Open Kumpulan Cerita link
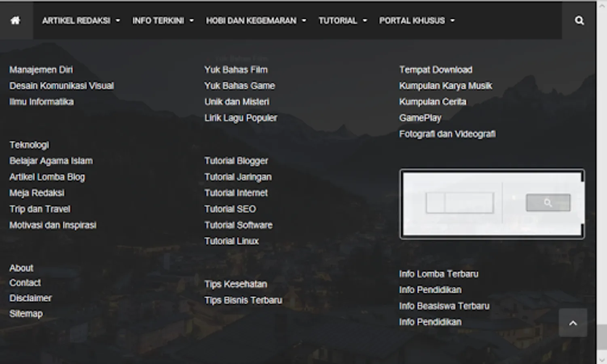Viewport: 607px width, 364px height. [x=433, y=102]
